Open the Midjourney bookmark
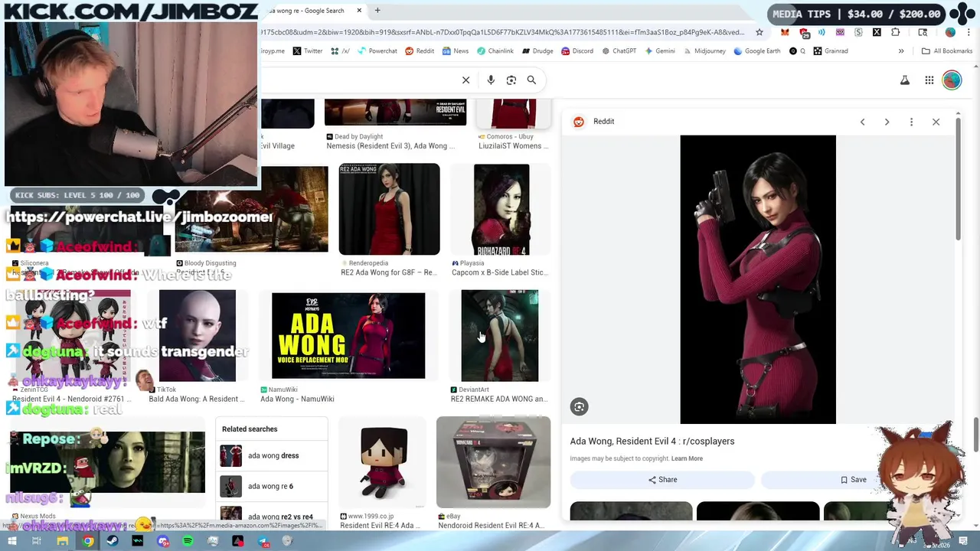980x551 pixels. pos(704,51)
